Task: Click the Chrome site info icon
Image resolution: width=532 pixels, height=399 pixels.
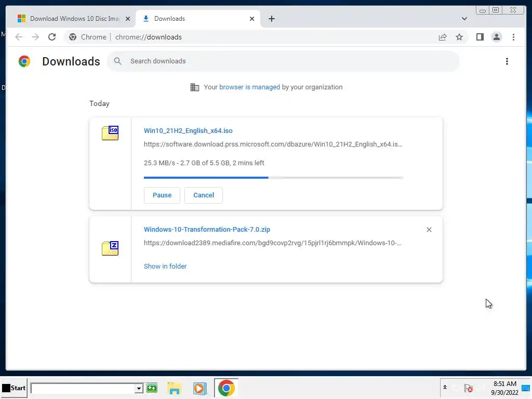Action: pyautogui.click(x=73, y=37)
